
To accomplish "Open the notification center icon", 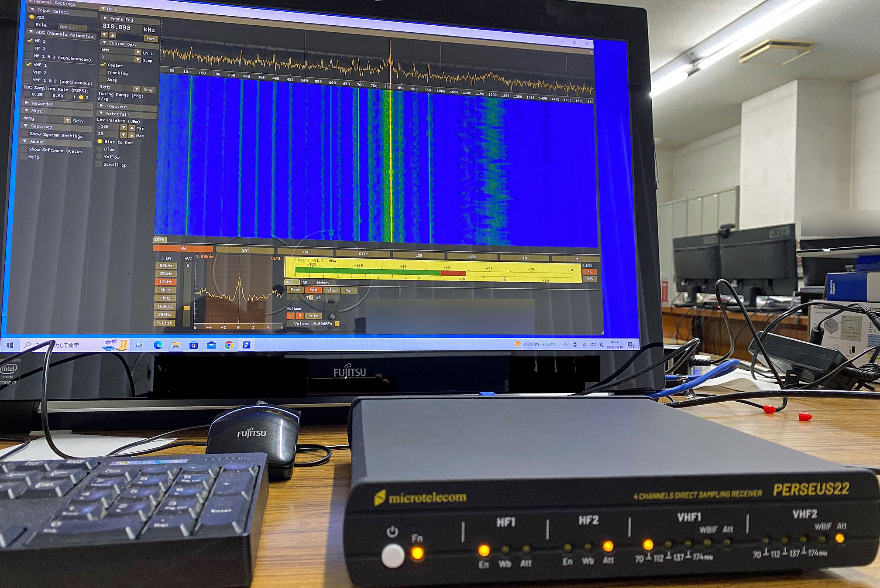I will pyautogui.click(x=631, y=345).
